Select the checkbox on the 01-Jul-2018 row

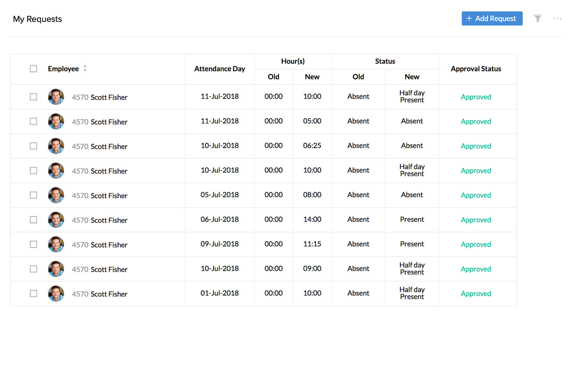pyautogui.click(x=33, y=293)
